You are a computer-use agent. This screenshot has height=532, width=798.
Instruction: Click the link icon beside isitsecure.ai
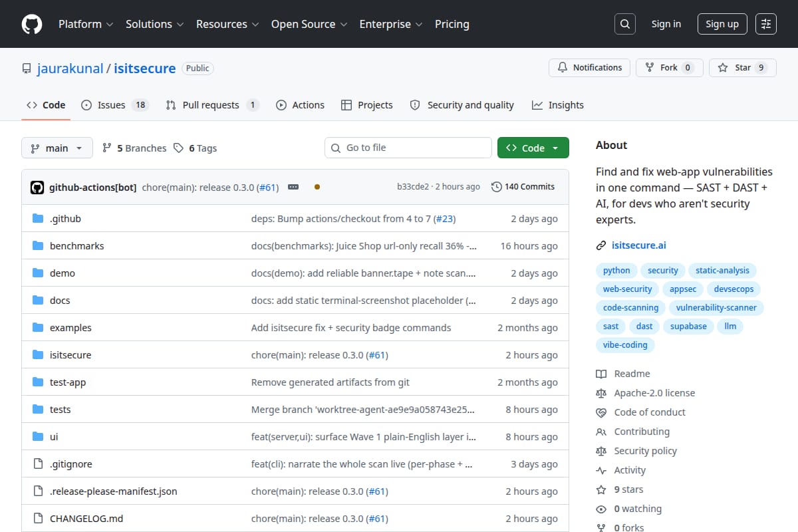(601, 245)
